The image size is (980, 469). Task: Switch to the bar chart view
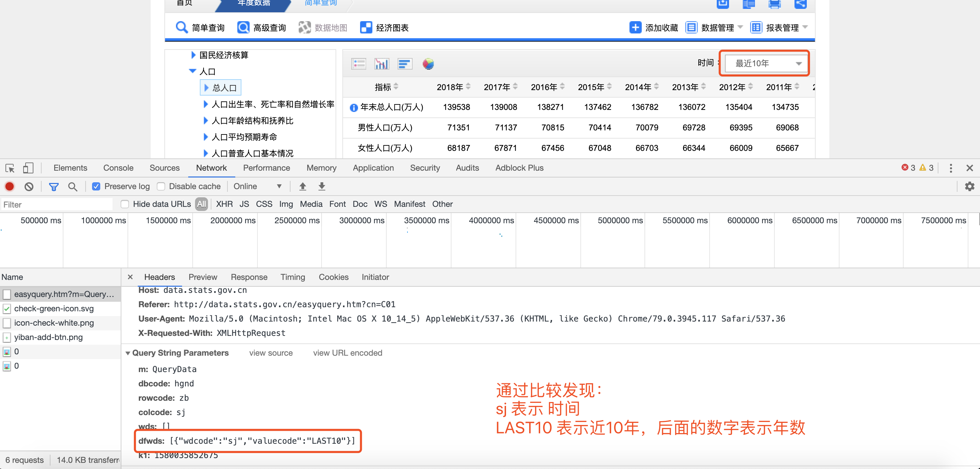pos(382,63)
